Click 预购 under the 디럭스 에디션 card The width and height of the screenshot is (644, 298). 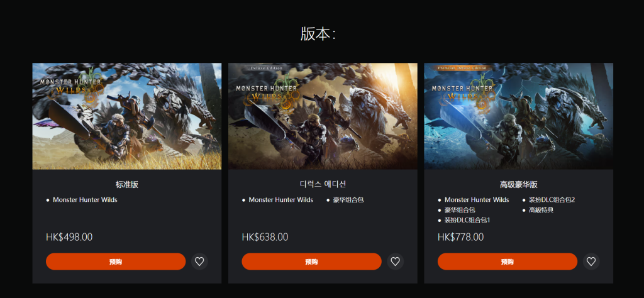(x=312, y=262)
